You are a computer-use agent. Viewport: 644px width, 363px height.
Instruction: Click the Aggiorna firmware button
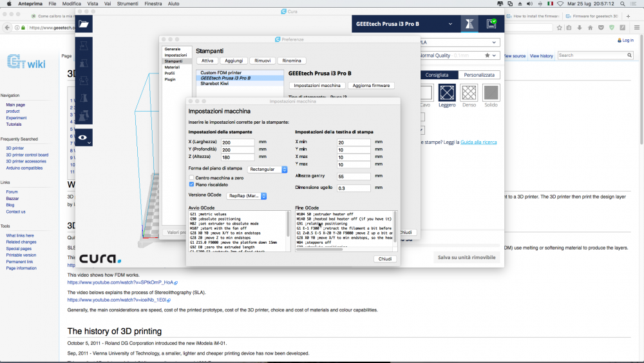[372, 85]
